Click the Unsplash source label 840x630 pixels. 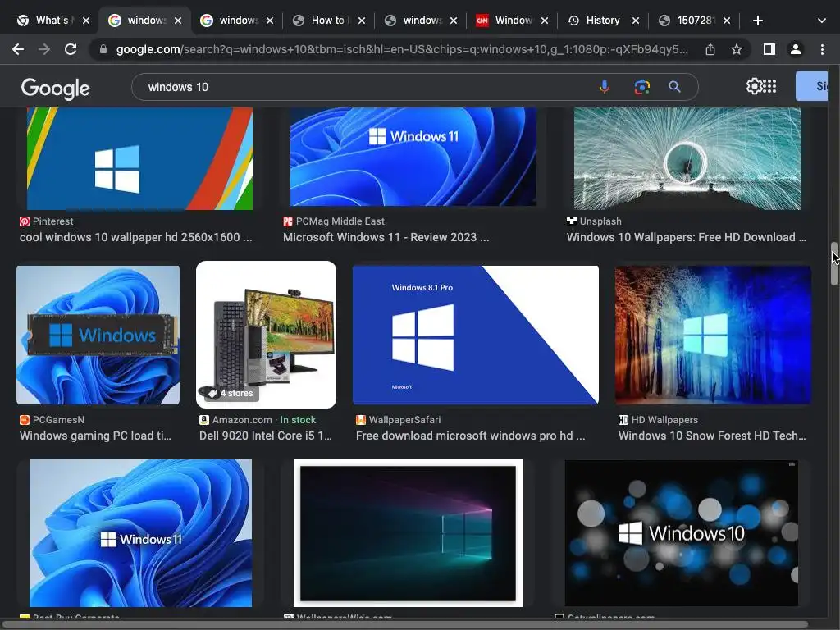click(x=594, y=221)
